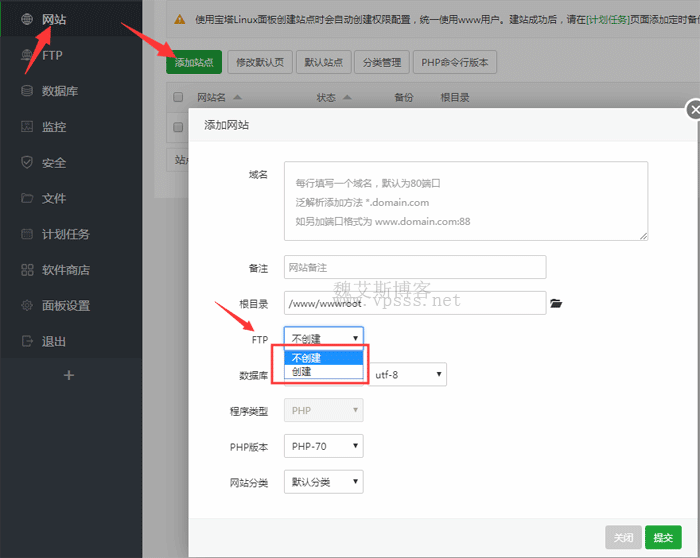Select 退出 in the sidebar menu
Viewport: 700px width, 558px height.
[54, 341]
